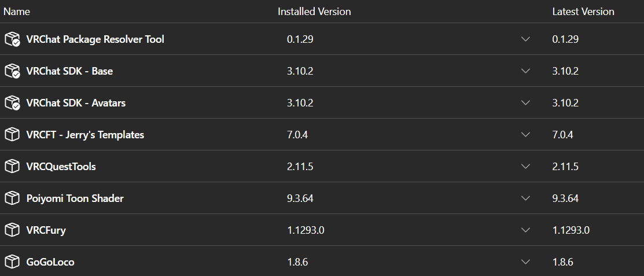Image resolution: width=644 pixels, height=276 pixels.
Task: Open the GoGoLoco version dropdown
Action: click(x=525, y=262)
